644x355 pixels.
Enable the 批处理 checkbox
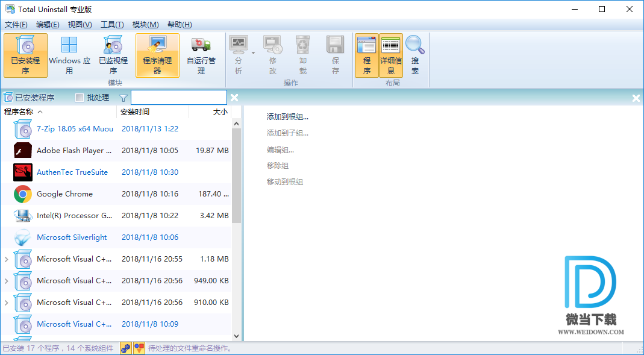point(80,98)
